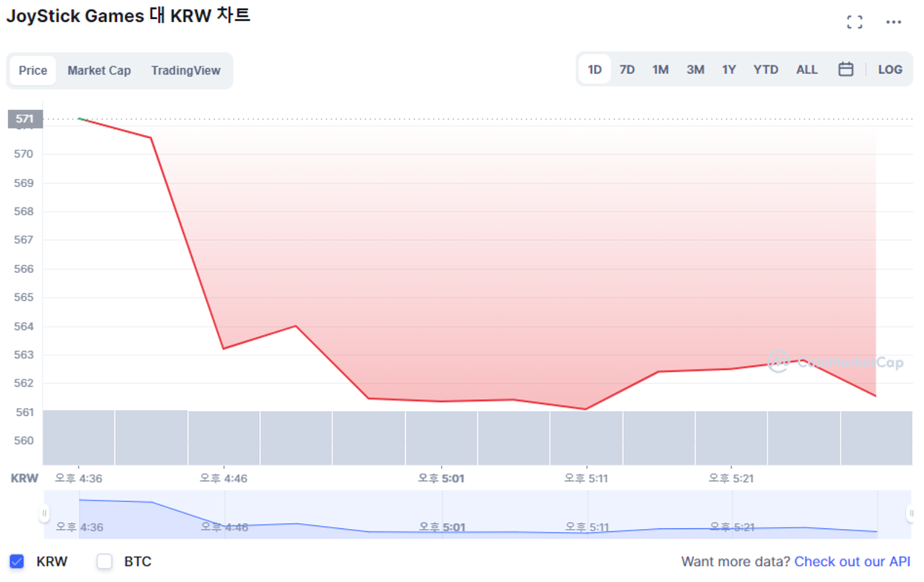The height and width of the screenshot is (582, 924).
Task: Open the calendar date range picker
Action: pos(846,70)
